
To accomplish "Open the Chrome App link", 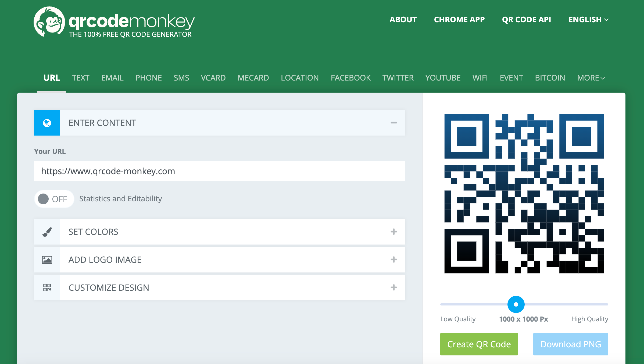I will pyautogui.click(x=459, y=20).
